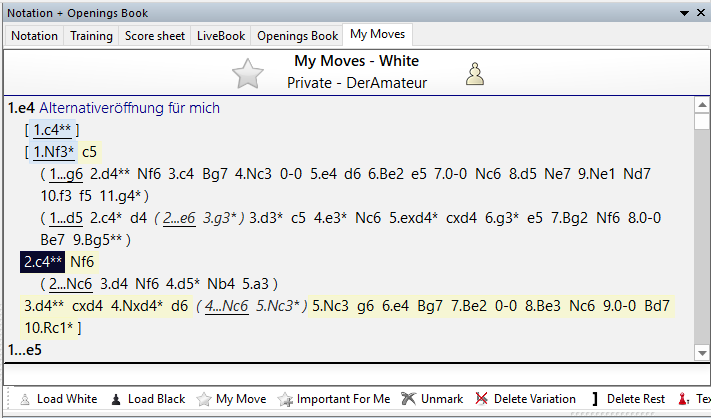Click move 10.Rc1*
Screen dimensions: 711x418
(x=49, y=328)
